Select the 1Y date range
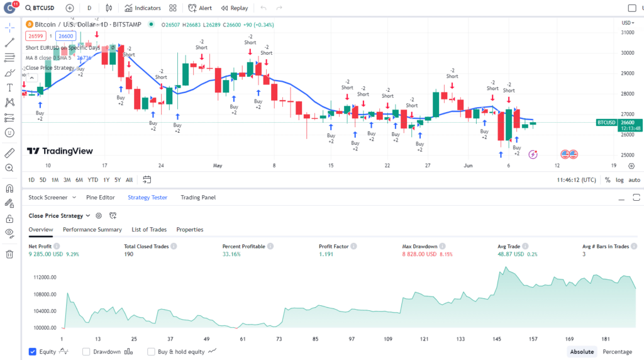 coord(106,179)
